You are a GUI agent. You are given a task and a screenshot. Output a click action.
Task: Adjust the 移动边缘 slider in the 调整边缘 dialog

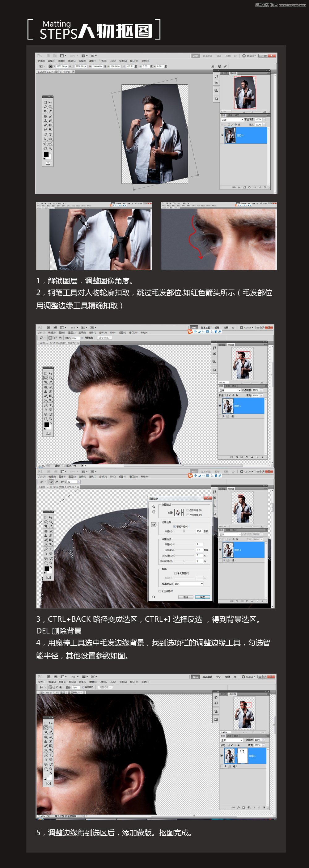(184, 561)
